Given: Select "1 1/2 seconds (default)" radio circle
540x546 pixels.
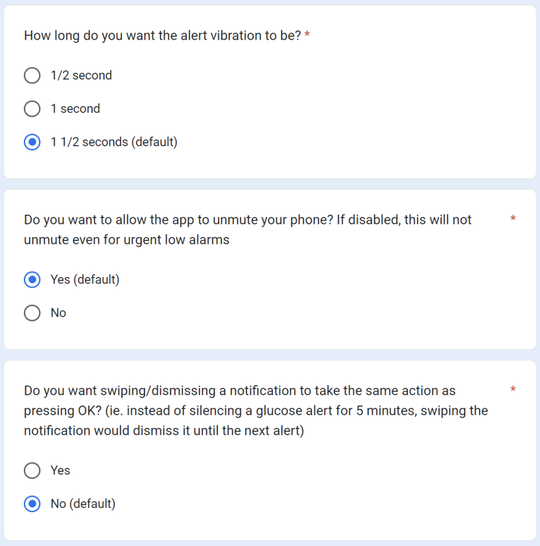Looking at the screenshot, I should 32,142.
